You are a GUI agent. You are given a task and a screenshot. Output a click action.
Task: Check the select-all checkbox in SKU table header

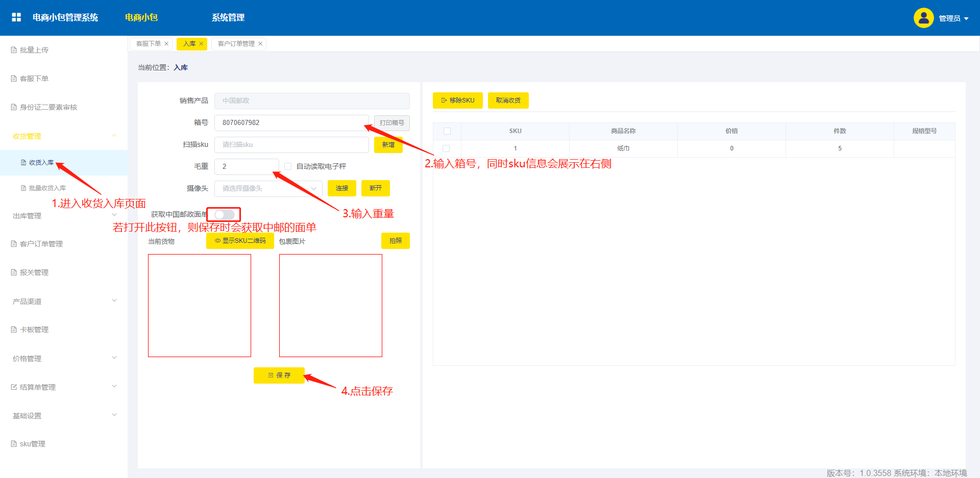447,131
